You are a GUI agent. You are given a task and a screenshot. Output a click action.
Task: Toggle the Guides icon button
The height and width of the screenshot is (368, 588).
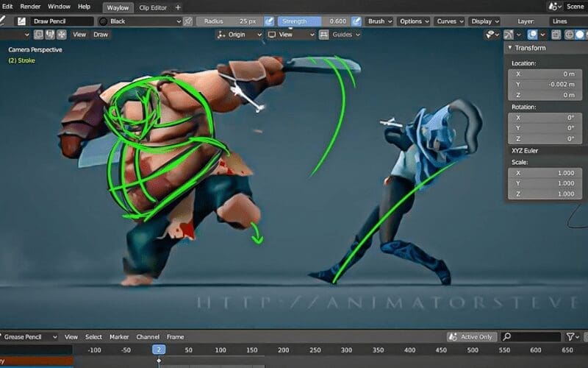click(x=323, y=35)
